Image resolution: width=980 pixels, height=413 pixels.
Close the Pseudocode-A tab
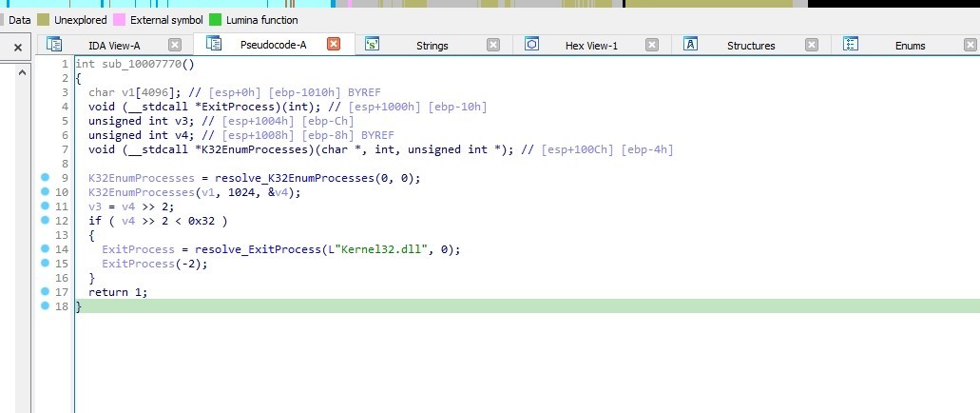tap(334, 44)
